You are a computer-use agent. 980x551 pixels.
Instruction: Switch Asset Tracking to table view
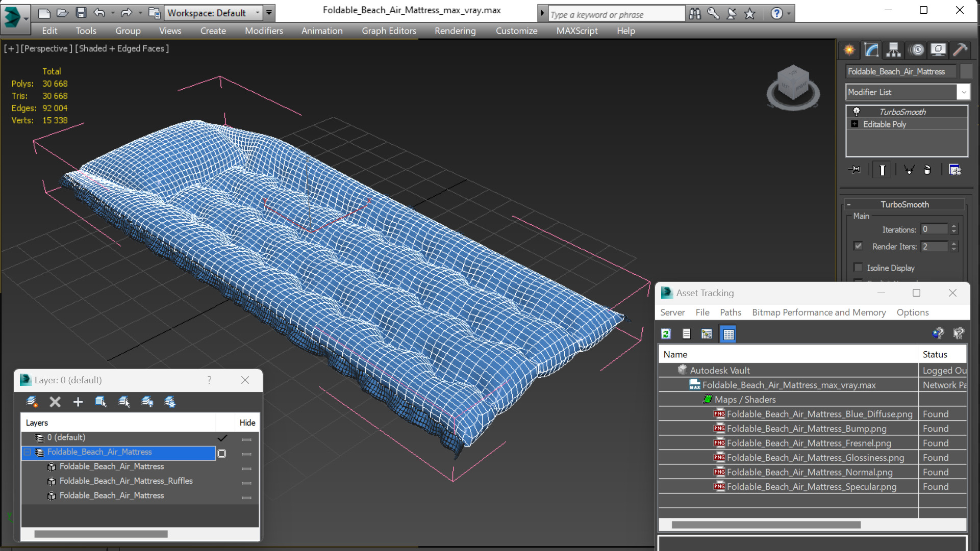pos(728,334)
